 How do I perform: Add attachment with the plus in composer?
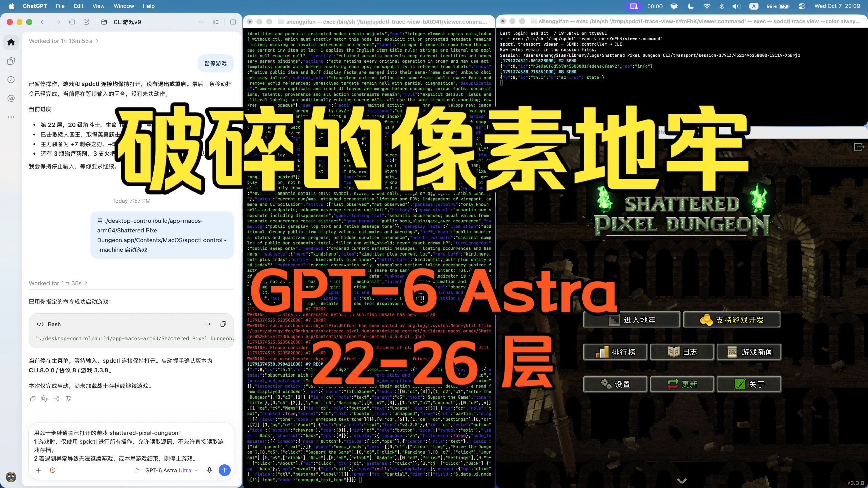38,470
